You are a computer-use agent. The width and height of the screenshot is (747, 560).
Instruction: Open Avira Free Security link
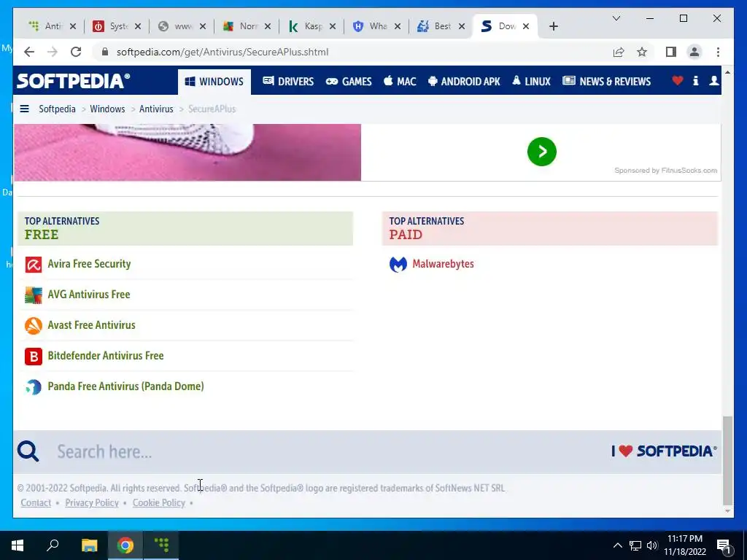pos(89,264)
